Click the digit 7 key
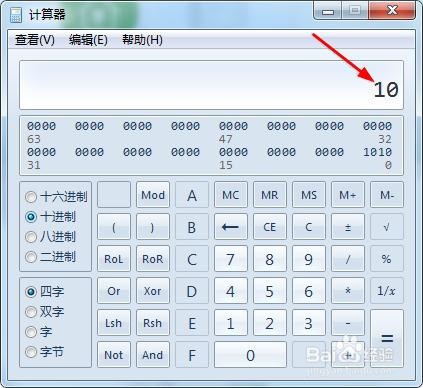 231,259
